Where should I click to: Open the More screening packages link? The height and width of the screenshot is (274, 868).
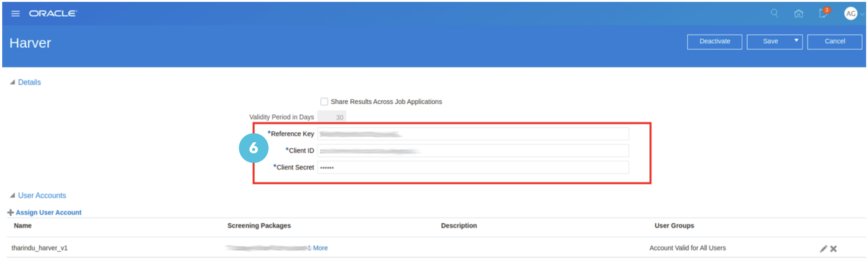click(317, 248)
